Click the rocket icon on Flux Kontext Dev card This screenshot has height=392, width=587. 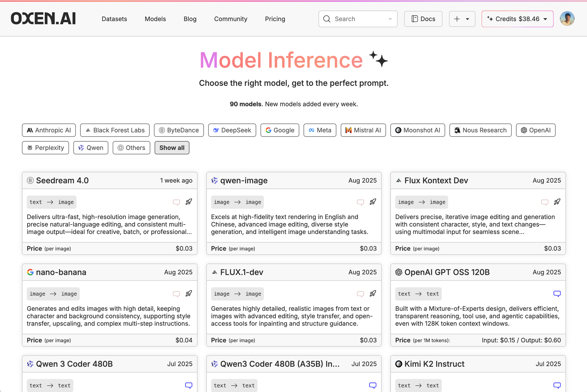[x=557, y=202]
